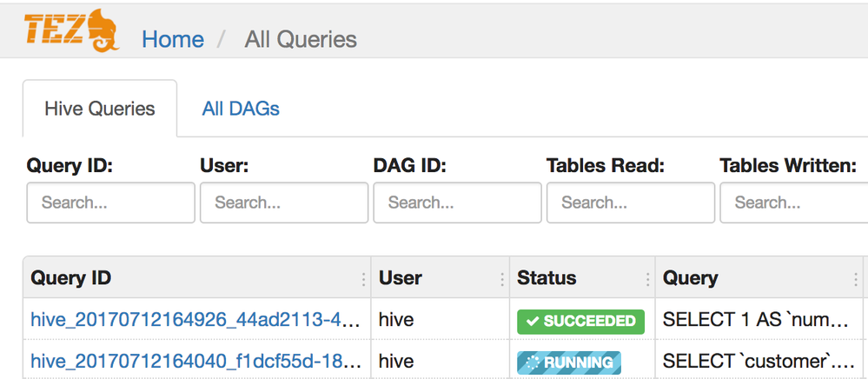868x379 pixels.
Task: Sort by the User column header
Action: tap(401, 278)
